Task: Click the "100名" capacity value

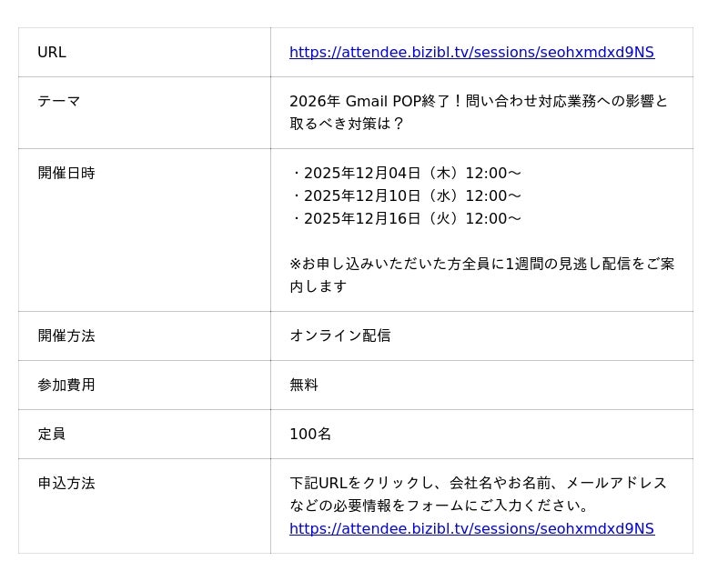Action: coord(310,435)
